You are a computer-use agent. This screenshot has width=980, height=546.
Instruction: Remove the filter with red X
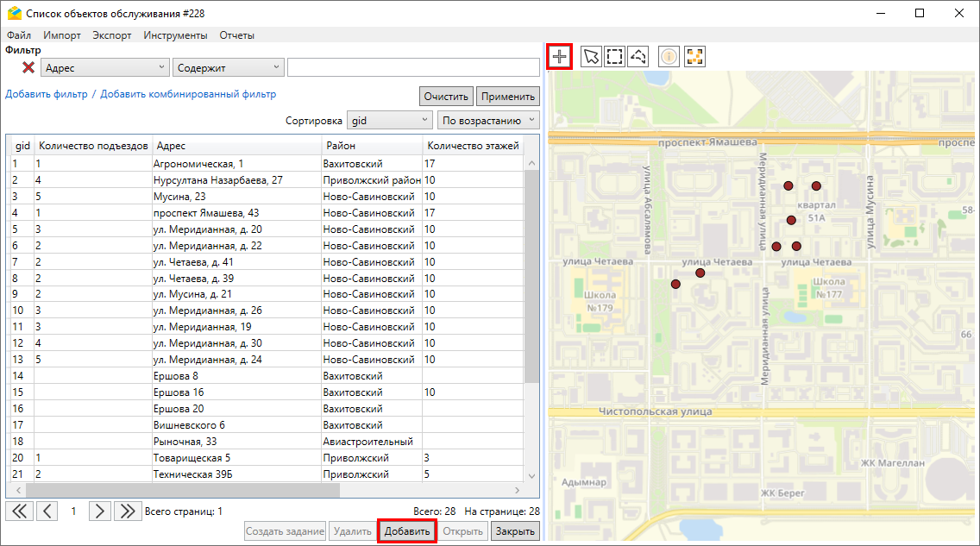click(x=28, y=67)
